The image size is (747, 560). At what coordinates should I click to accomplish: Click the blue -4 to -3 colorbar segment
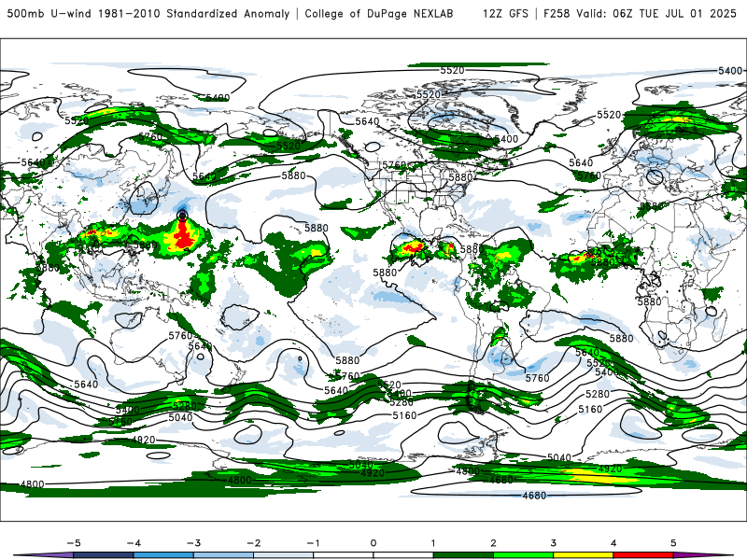(x=163, y=555)
